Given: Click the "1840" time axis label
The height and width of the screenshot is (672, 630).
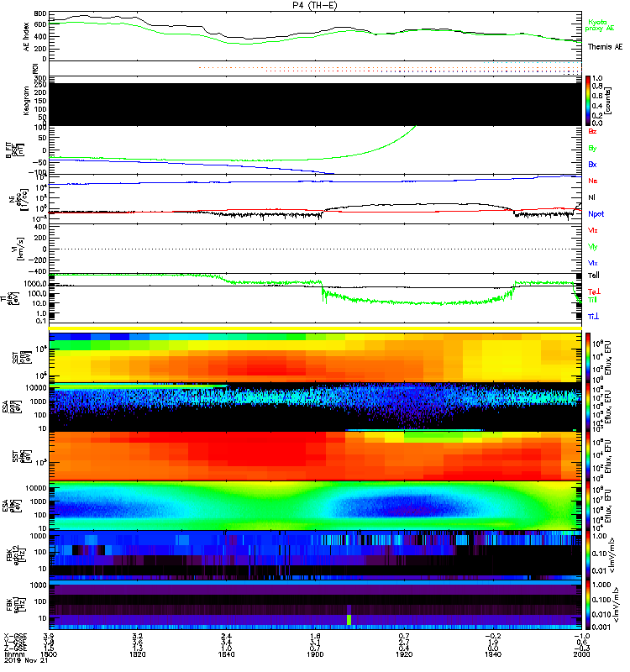Looking at the screenshot, I should pos(226,654).
